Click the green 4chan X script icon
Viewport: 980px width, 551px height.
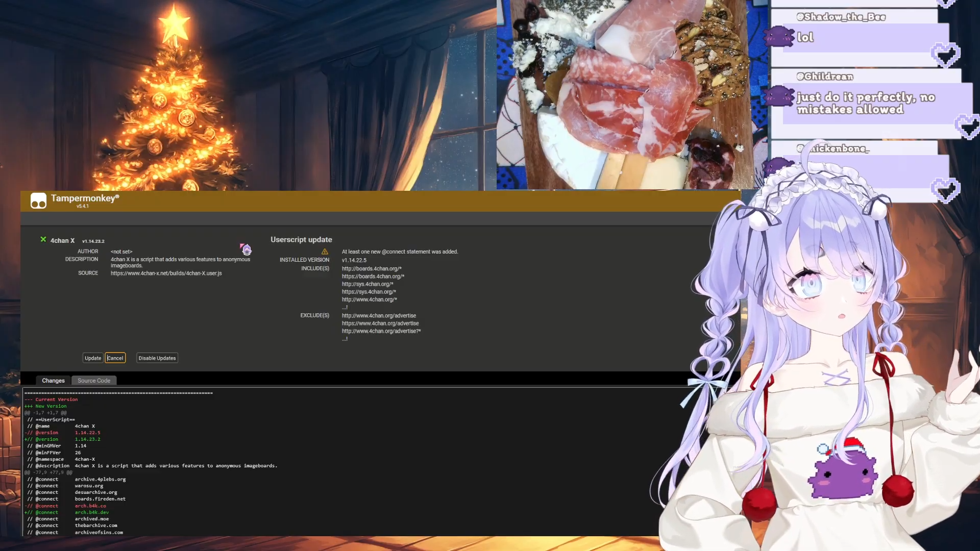click(43, 239)
